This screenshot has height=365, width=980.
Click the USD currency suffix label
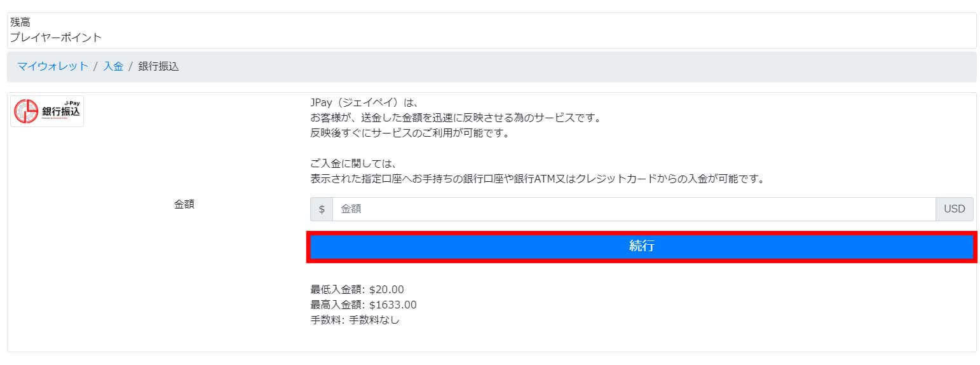pyautogui.click(x=954, y=209)
